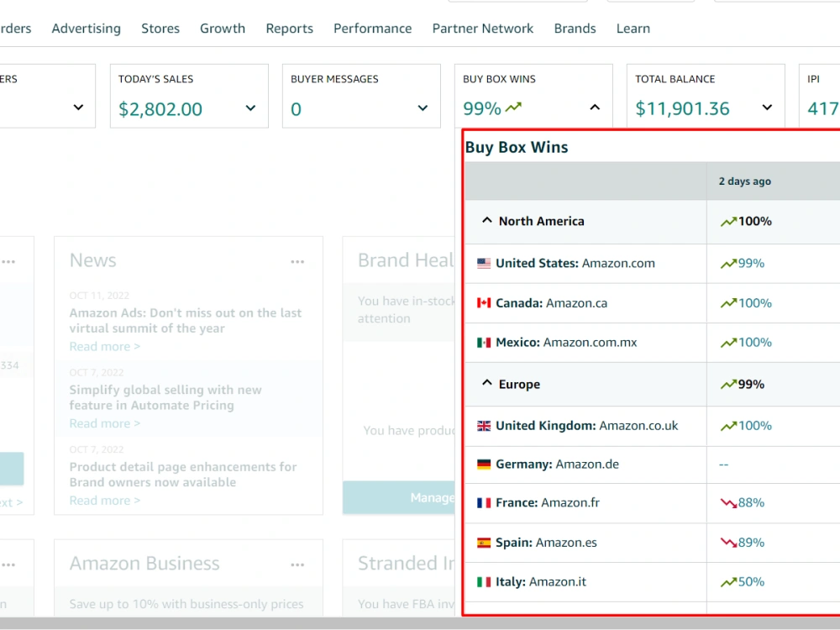Select 'Canada: Amazon.ca' row

coord(653,303)
